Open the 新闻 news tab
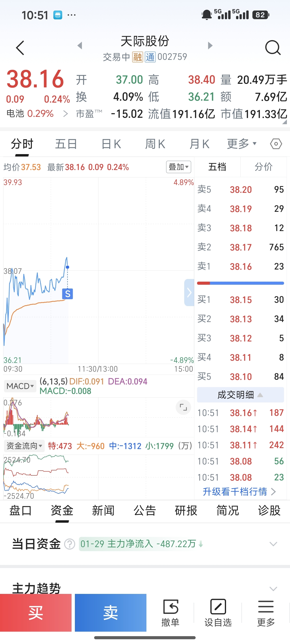 click(103, 511)
